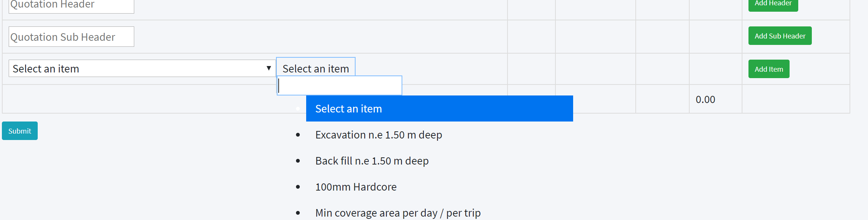This screenshot has width=868, height=220.
Task: Choose Min coverage area per day option
Action: pos(398,213)
